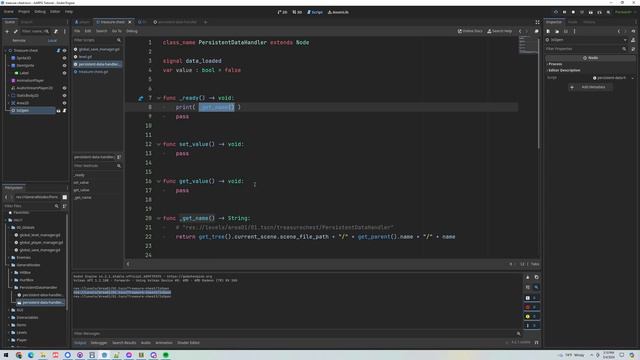This screenshot has width=640, height=360.
Task: Toggle visibility of AudioStreamPlayer2D node
Action: tap(64, 88)
